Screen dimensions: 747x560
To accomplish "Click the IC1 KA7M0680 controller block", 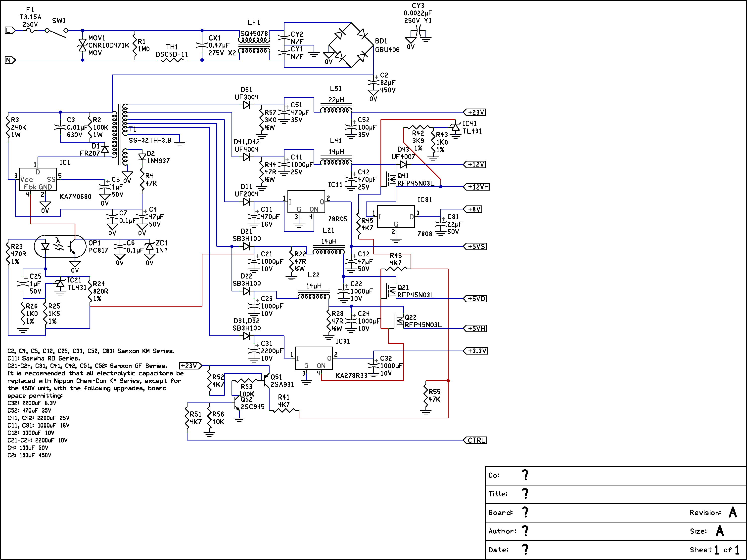I will [38, 179].
